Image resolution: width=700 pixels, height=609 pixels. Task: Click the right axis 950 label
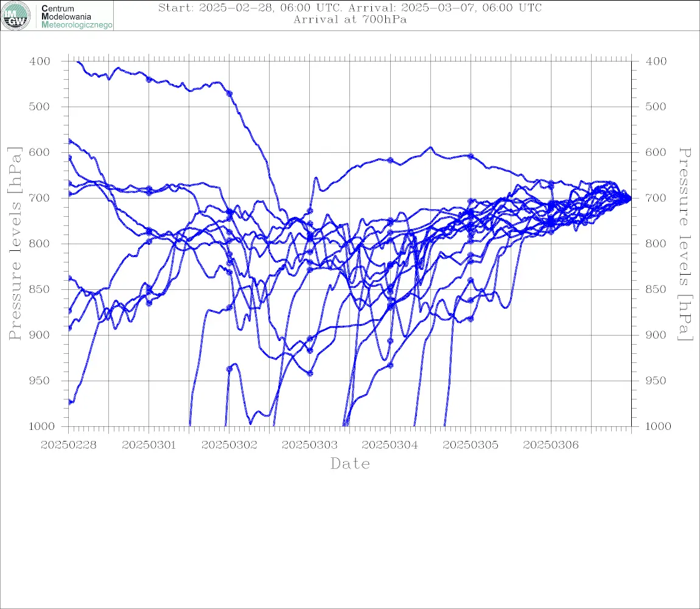656,381
